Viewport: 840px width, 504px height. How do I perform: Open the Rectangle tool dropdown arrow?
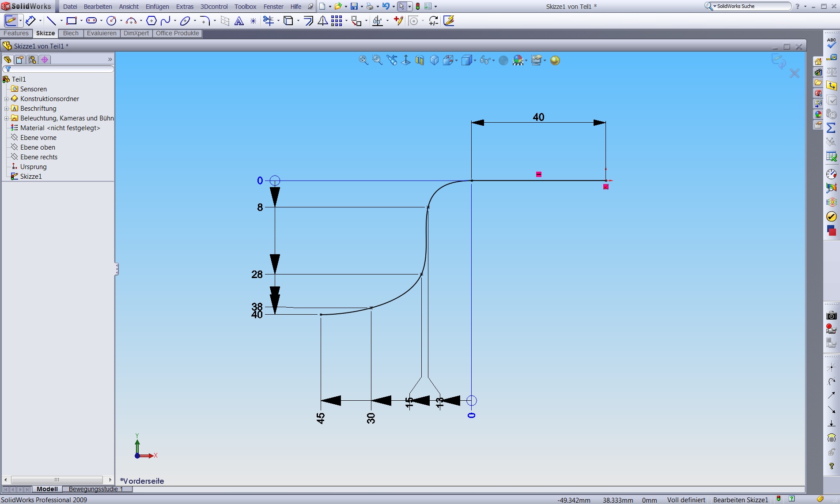pyautogui.click(x=81, y=21)
